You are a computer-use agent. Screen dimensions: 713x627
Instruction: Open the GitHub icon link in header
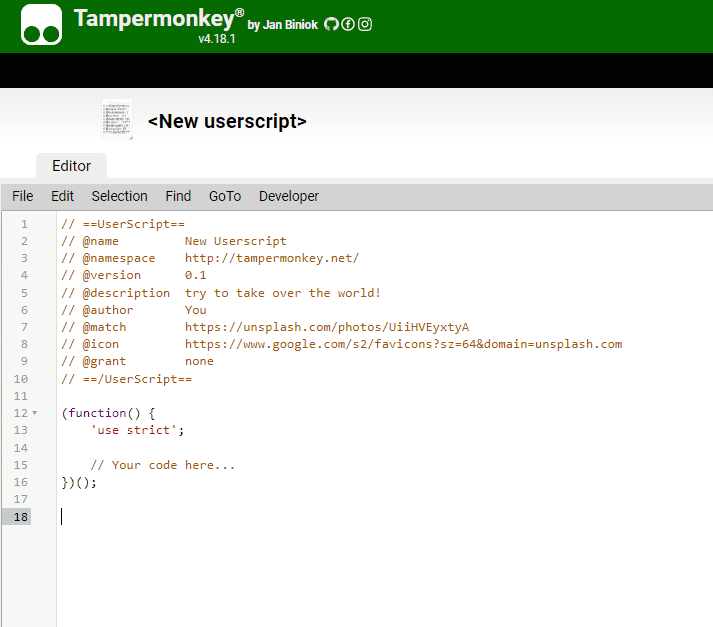point(331,24)
